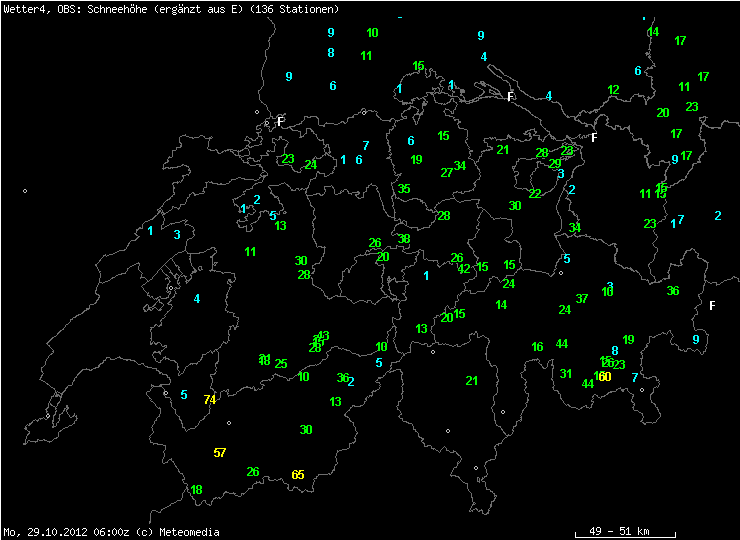Viewport: 740px width, 540px height.
Task: Click the green 18 snow depth value
Action: (196, 490)
